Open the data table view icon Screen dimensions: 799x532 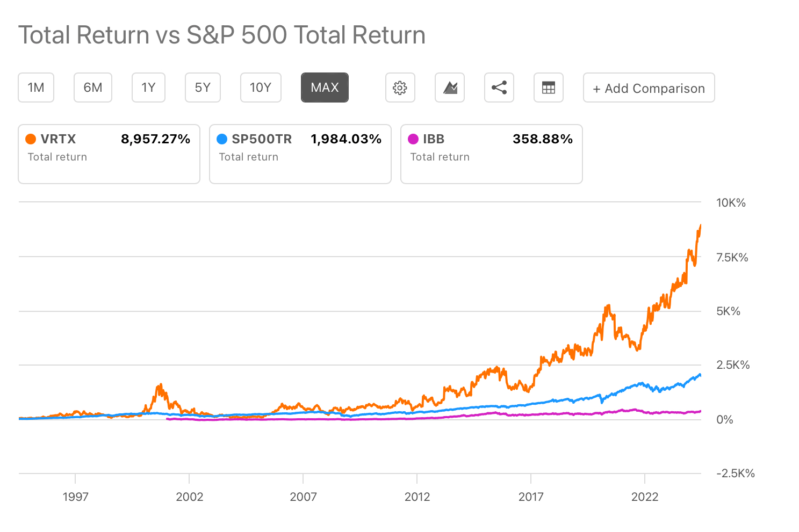548,88
